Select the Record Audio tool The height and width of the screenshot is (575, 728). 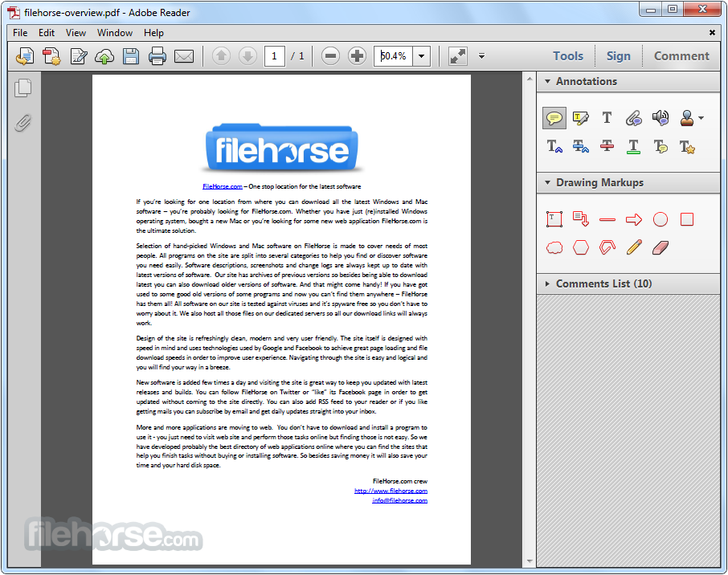[x=661, y=118]
